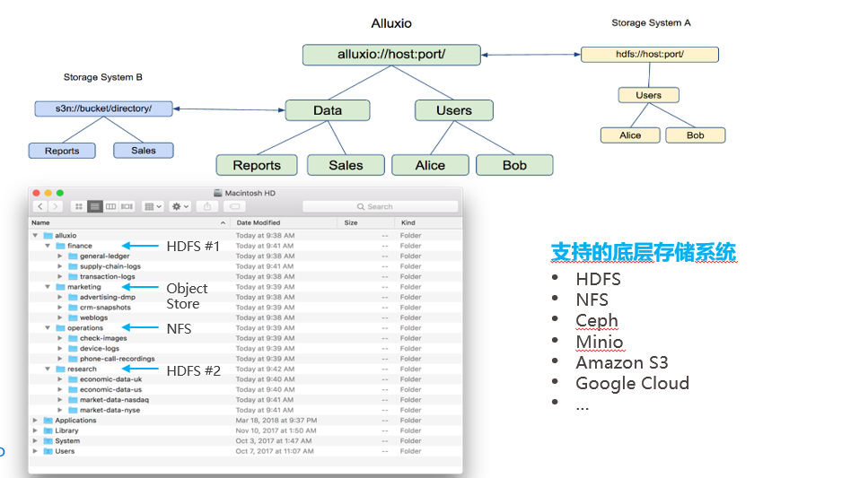The height and width of the screenshot is (478, 868).
Task: Click the crm-snapshots folder icon
Action: (73, 307)
